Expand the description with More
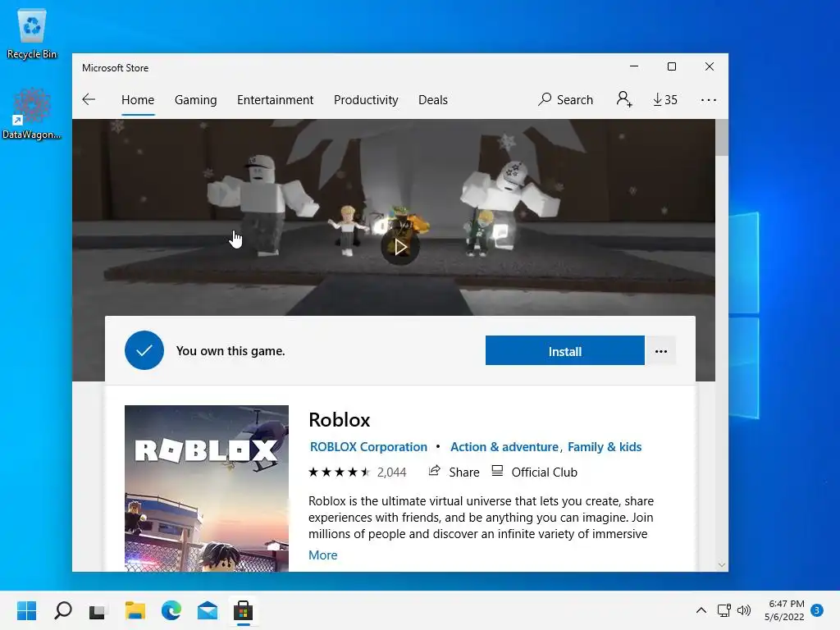 [x=322, y=555]
